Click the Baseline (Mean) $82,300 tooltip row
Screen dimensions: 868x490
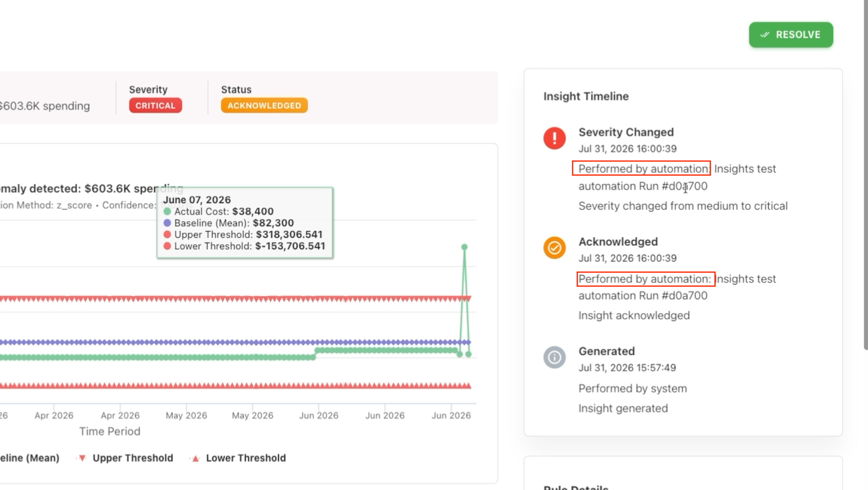coord(228,223)
